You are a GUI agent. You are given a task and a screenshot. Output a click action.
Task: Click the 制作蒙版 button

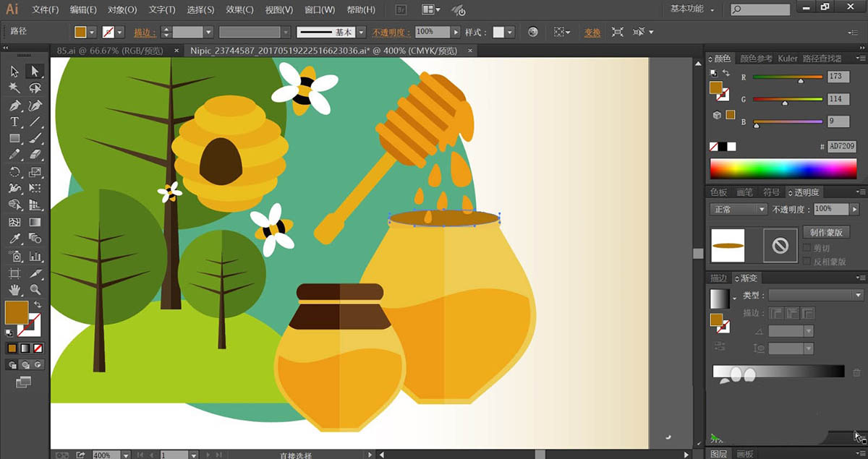(825, 232)
